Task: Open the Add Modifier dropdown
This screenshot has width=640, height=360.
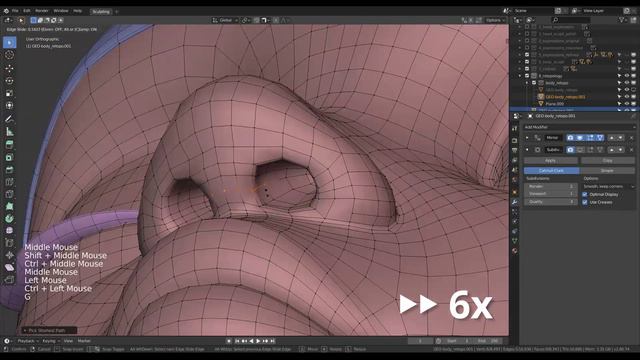Action: click(x=579, y=127)
